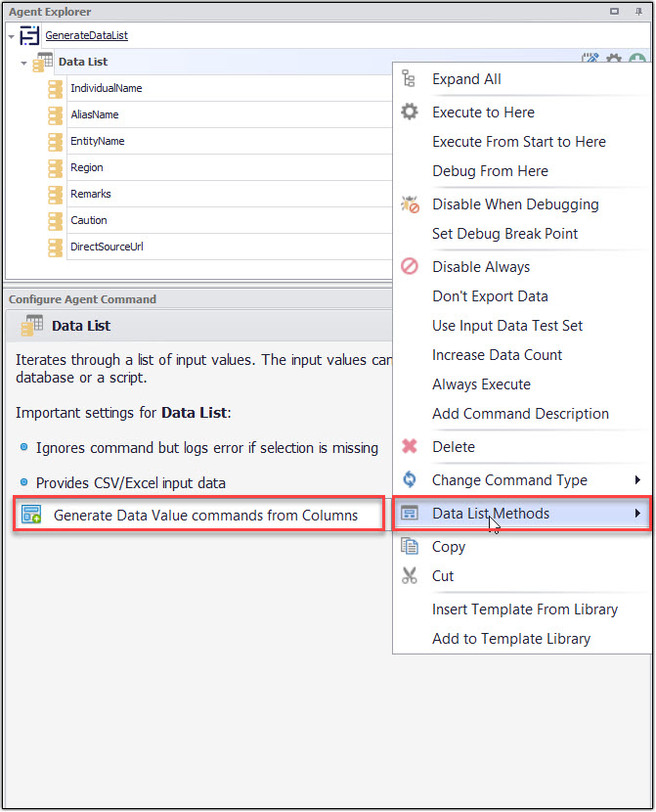Choose Expand All from context menu
656x812 pixels.
click(x=466, y=79)
